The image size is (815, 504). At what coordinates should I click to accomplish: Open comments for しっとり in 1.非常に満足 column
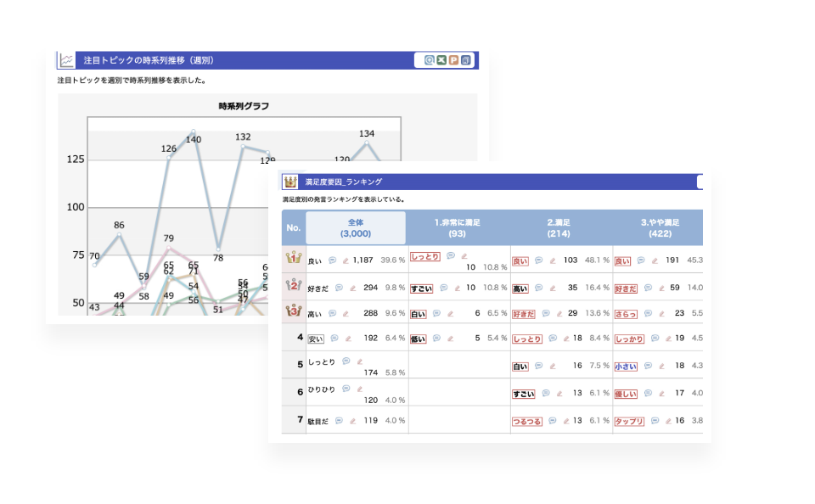point(451,255)
